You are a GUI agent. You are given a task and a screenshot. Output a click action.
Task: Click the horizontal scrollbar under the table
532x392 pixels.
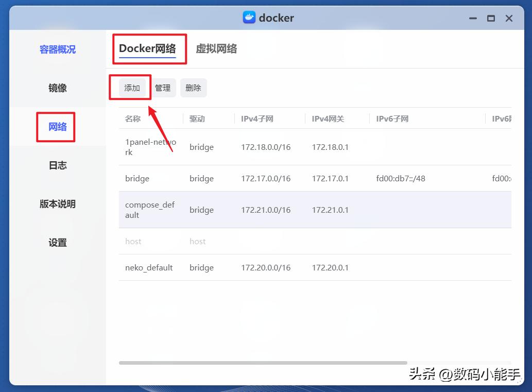pos(263,363)
